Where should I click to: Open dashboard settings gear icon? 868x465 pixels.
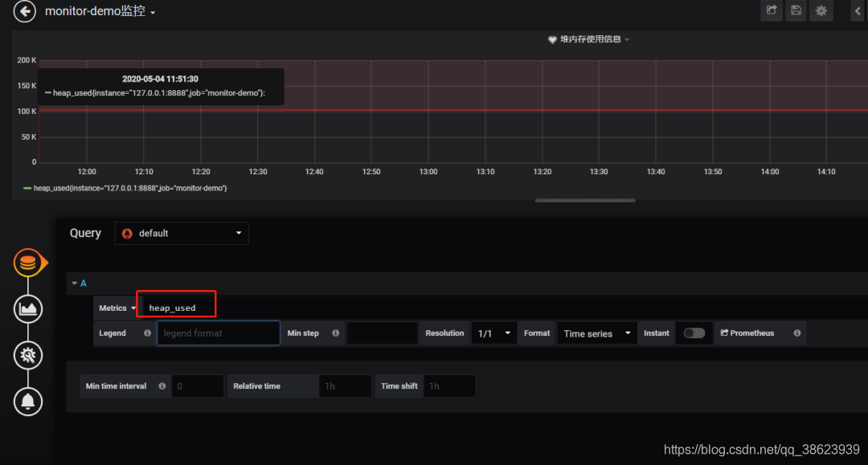click(821, 10)
